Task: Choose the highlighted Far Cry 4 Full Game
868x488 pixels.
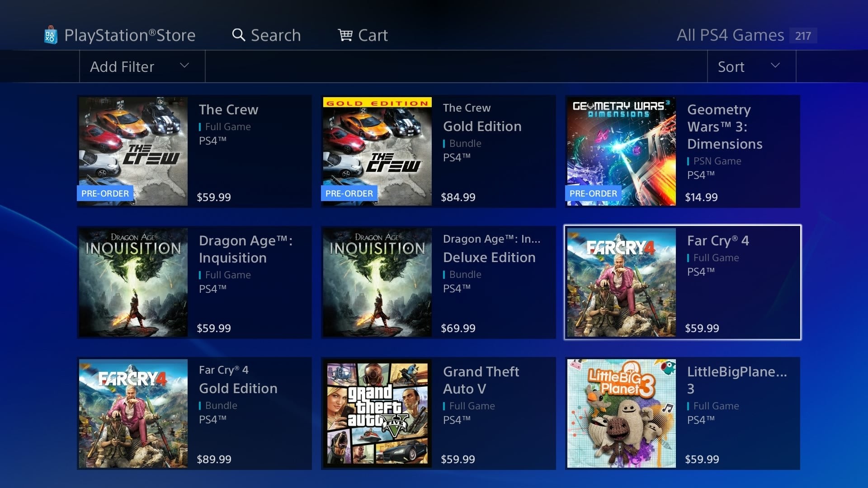Action: [683, 282]
